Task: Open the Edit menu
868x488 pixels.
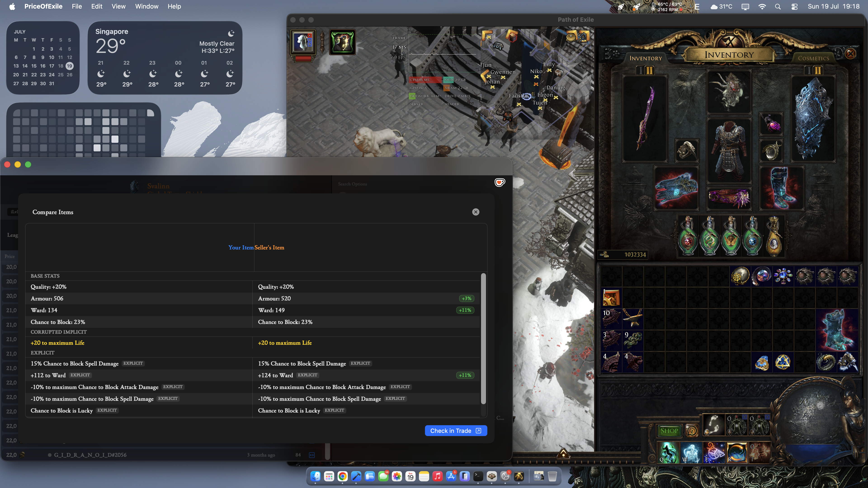Action: click(x=97, y=6)
